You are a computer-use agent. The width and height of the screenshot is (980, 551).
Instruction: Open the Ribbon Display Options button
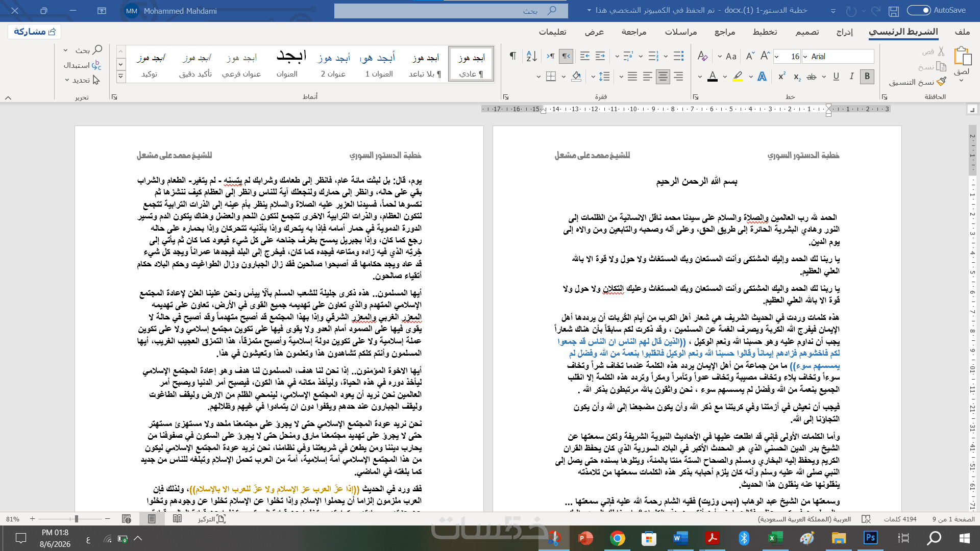click(x=102, y=11)
